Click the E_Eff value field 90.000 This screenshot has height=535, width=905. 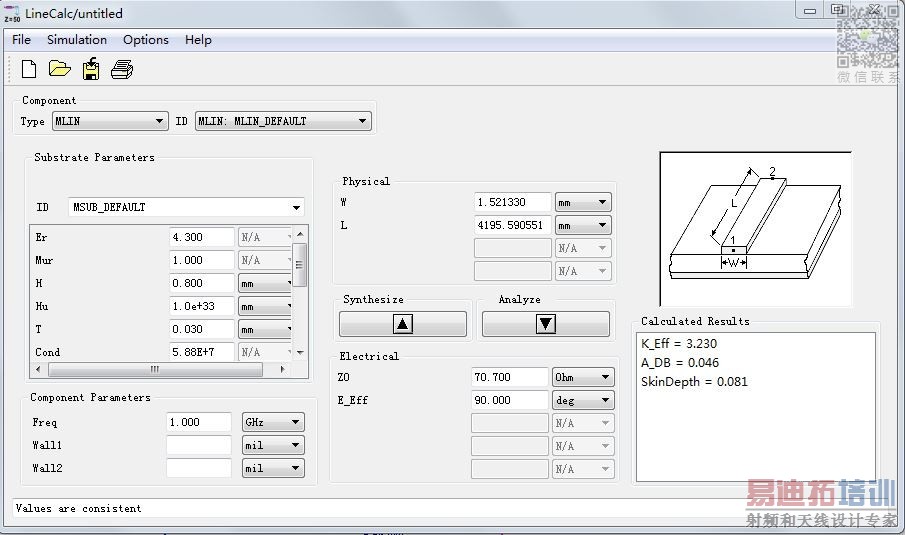tap(510, 401)
